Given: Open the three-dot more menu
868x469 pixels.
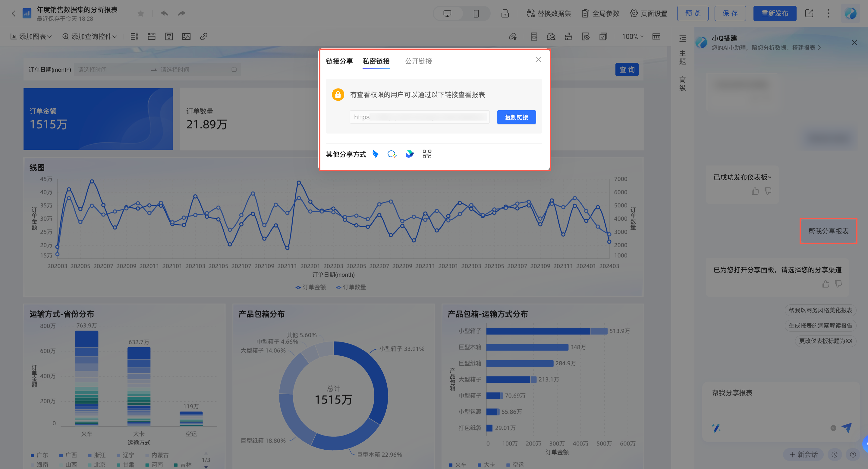Looking at the screenshot, I should [x=828, y=14].
